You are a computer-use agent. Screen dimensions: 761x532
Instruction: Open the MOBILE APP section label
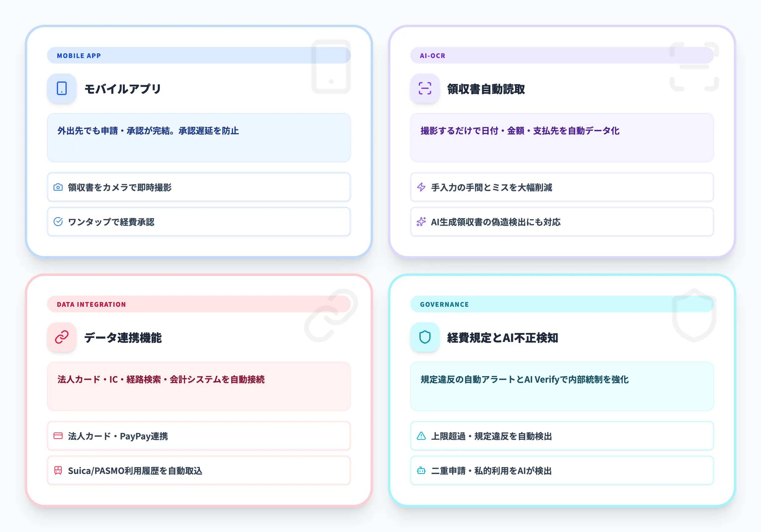78,55
